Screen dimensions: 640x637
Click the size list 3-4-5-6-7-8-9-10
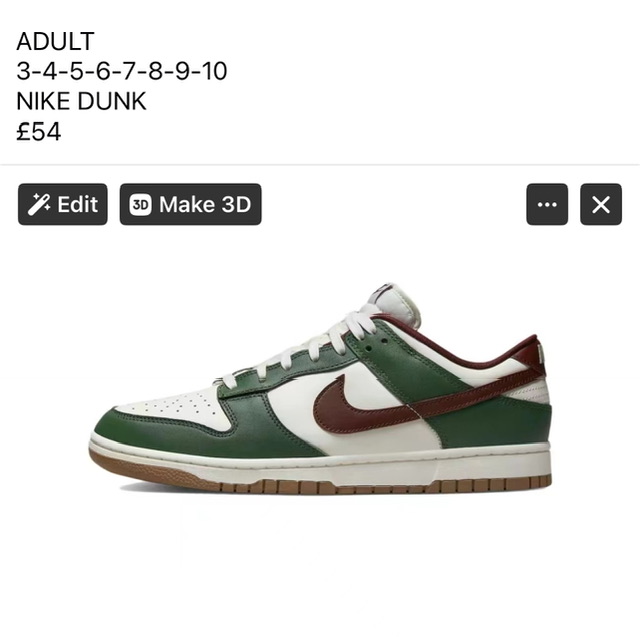coord(122,71)
